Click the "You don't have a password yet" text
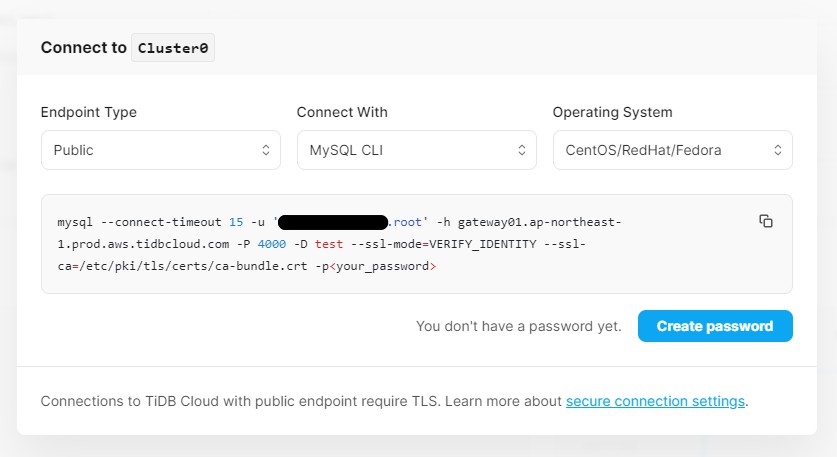This screenshot has width=837, height=457. click(519, 326)
